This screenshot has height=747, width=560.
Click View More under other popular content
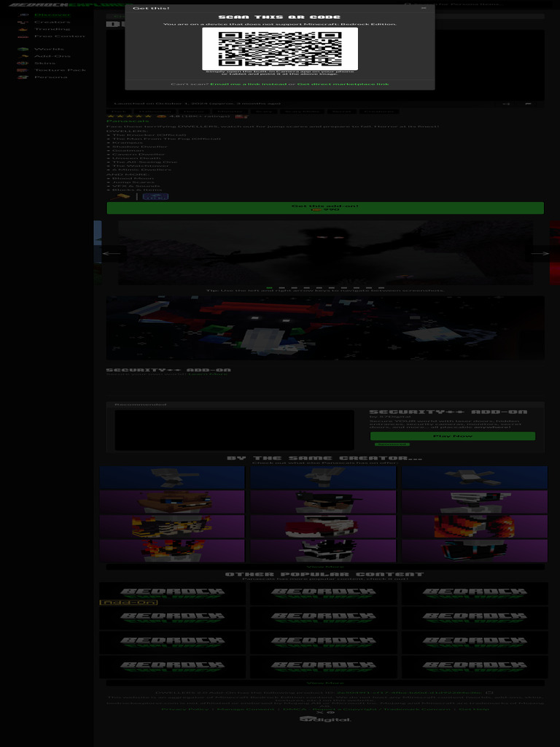coord(324,683)
